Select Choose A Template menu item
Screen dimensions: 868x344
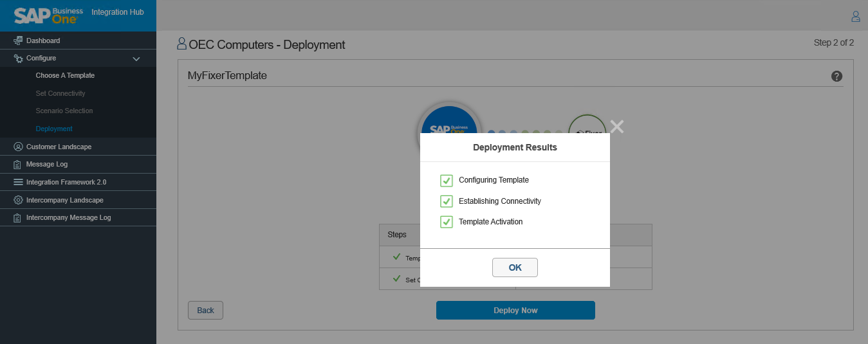click(65, 75)
